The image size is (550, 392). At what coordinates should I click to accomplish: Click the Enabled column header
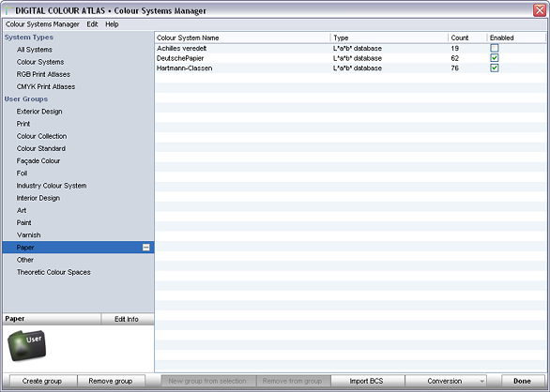point(516,38)
